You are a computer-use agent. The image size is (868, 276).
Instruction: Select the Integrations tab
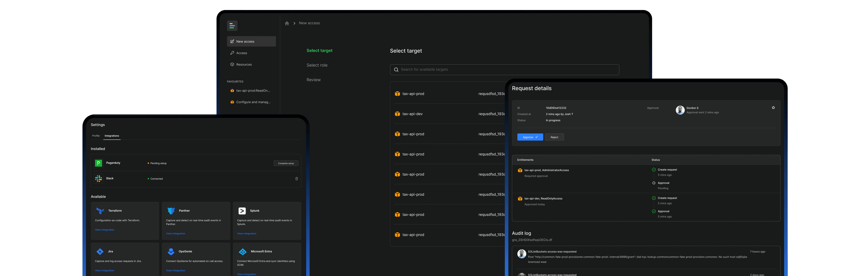(111, 136)
